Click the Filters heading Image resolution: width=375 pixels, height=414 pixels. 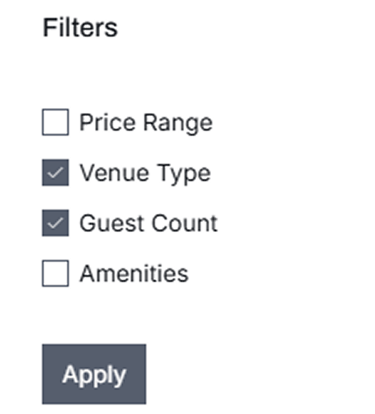click(x=80, y=27)
